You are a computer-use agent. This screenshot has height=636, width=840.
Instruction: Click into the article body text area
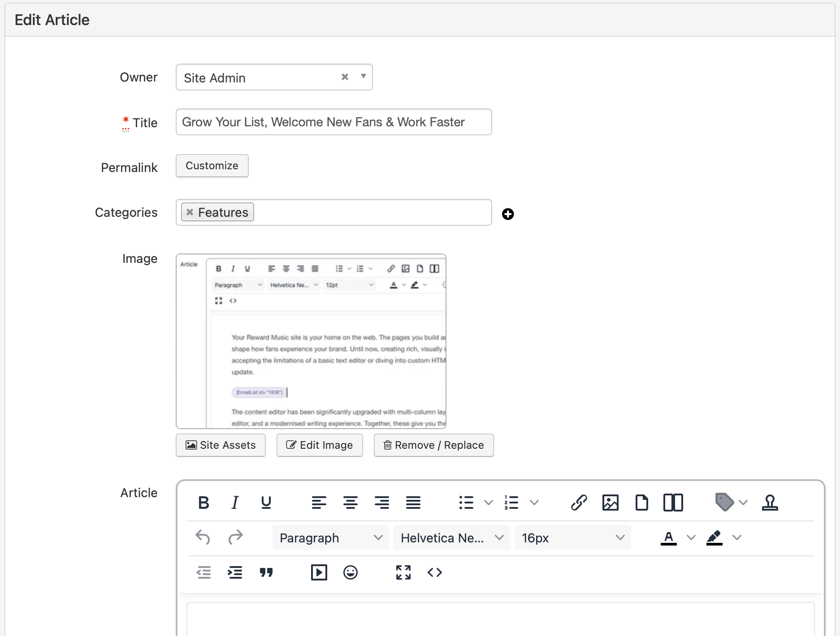coord(500,619)
